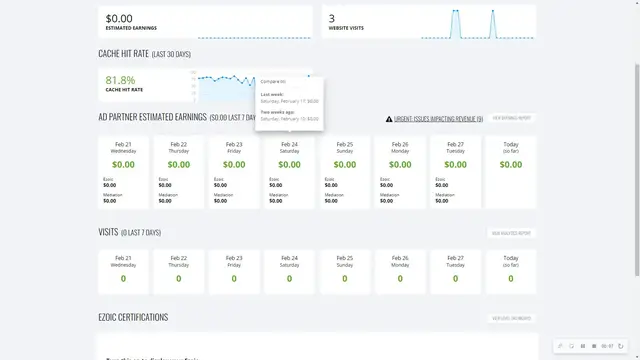Click the Website Visits sparkline chart

coord(478,24)
